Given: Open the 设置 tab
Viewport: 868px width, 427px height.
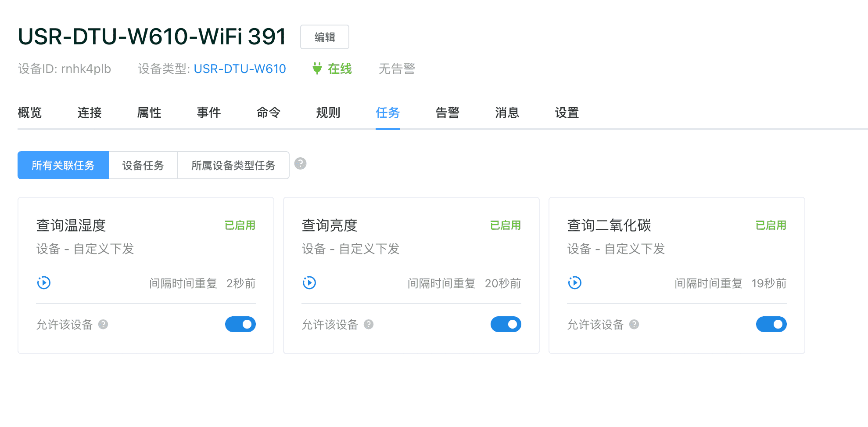Looking at the screenshot, I should 567,113.
